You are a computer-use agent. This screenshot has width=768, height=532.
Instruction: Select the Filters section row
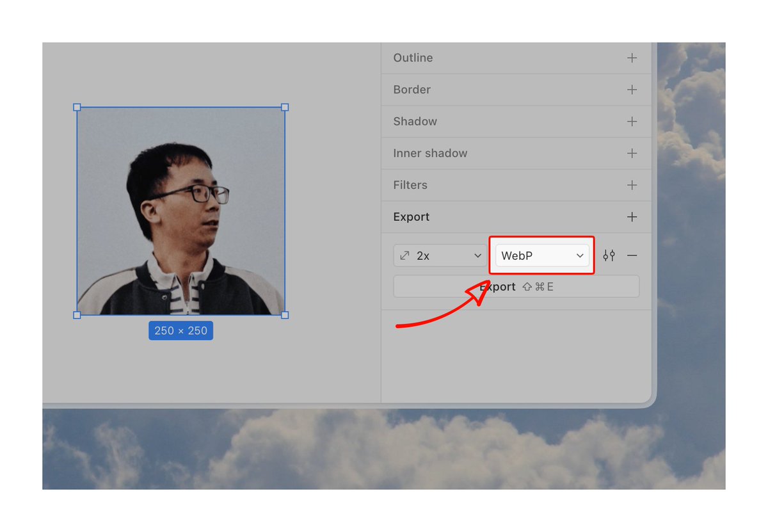[x=410, y=185]
